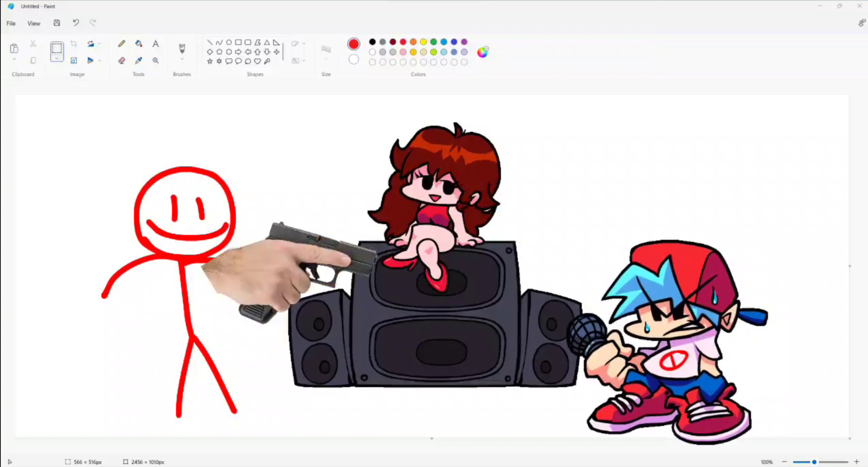The height and width of the screenshot is (467, 868).
Task: Select the Resize image tool
Action: pos(74,60)
